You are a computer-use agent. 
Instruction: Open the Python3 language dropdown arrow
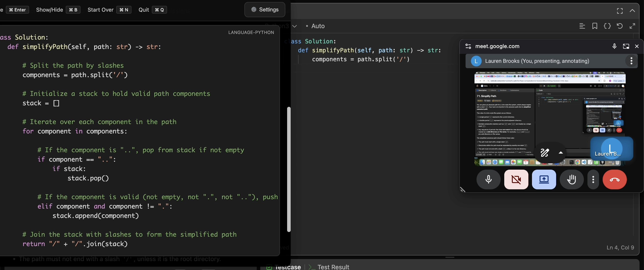pos(295,26)
